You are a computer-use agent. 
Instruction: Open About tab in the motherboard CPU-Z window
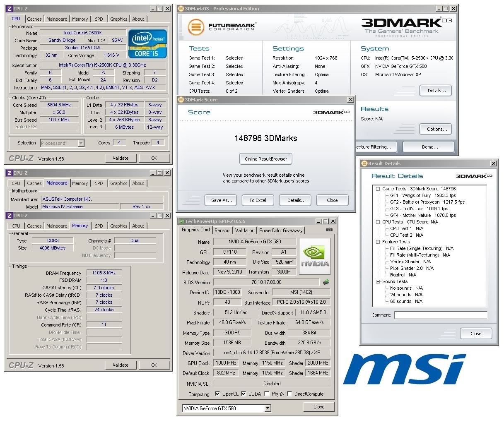pos(138,183)
